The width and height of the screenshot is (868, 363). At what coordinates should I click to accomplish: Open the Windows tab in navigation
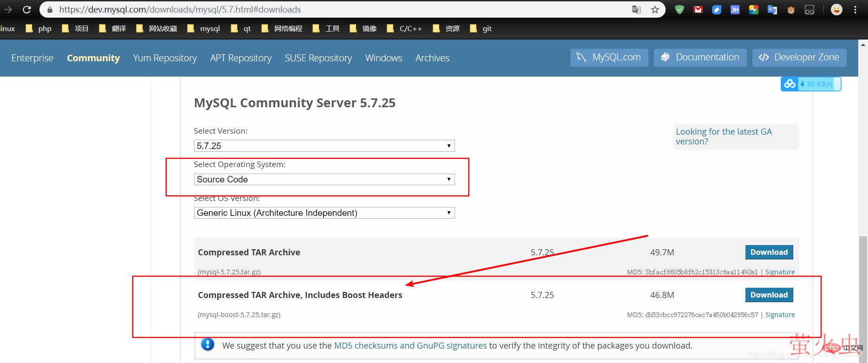click(x=383, y=58)
